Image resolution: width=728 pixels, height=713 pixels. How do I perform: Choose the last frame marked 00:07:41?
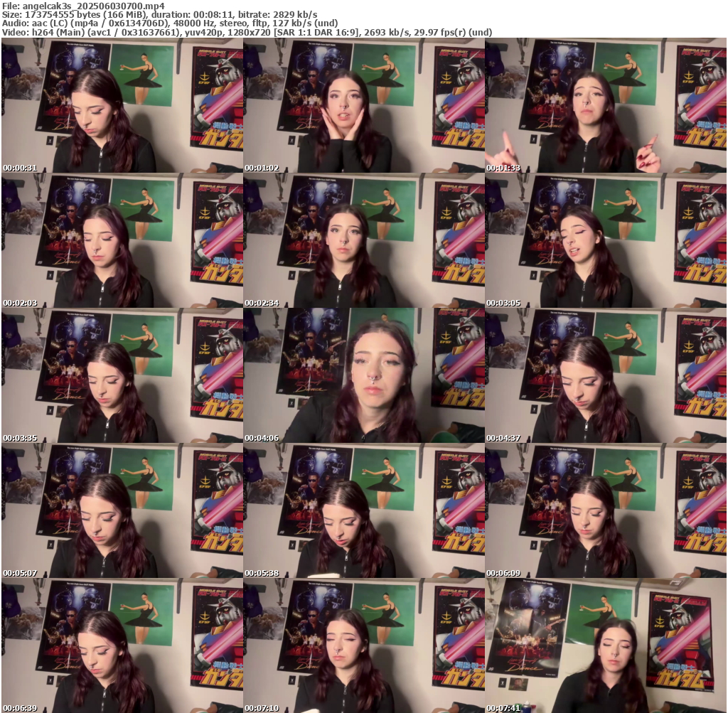pos(606,645)
